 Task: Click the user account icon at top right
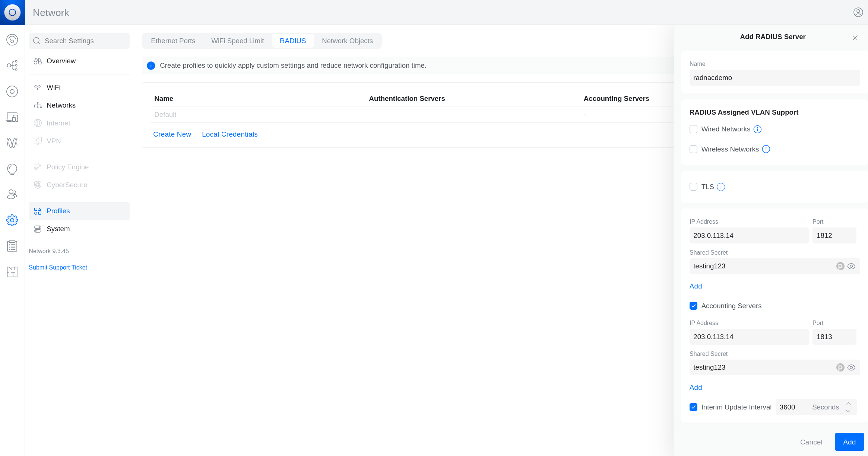coord(858,12)
